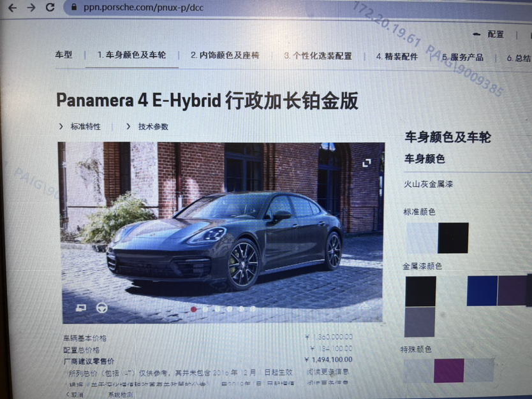Select the 1. 车身颜色及车轮 tab
This screenshot has width=532, height=399.
click(x=132, y=55)
